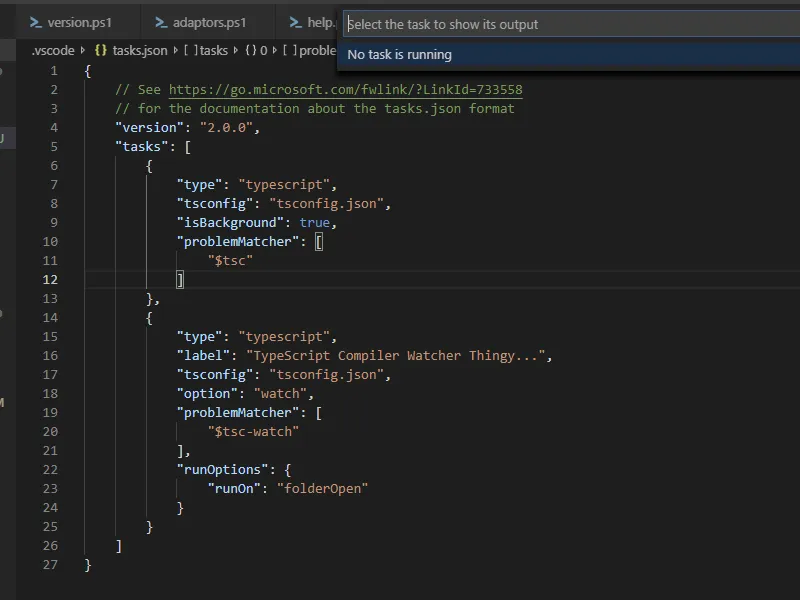Click line number 12 in the gutter
This screenshot has width=800, height=600.
pos(50,280)
